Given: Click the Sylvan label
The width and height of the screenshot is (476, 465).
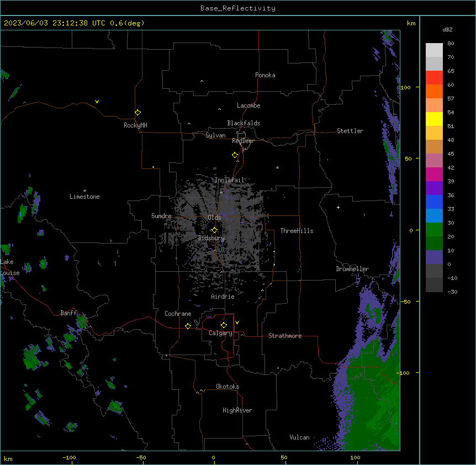Looking at the screenshot, I should coord(215,135).
